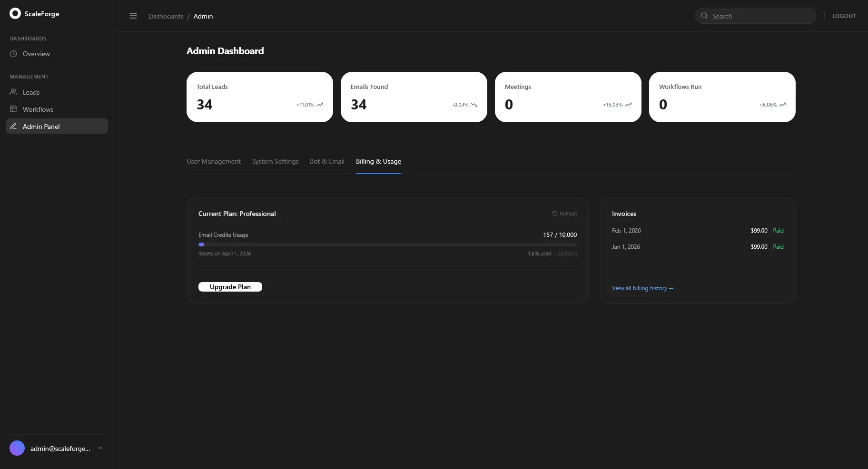Click the ScaleForge logo icon
This screenshot has height=469, width=868.
[x=15, y=13]
